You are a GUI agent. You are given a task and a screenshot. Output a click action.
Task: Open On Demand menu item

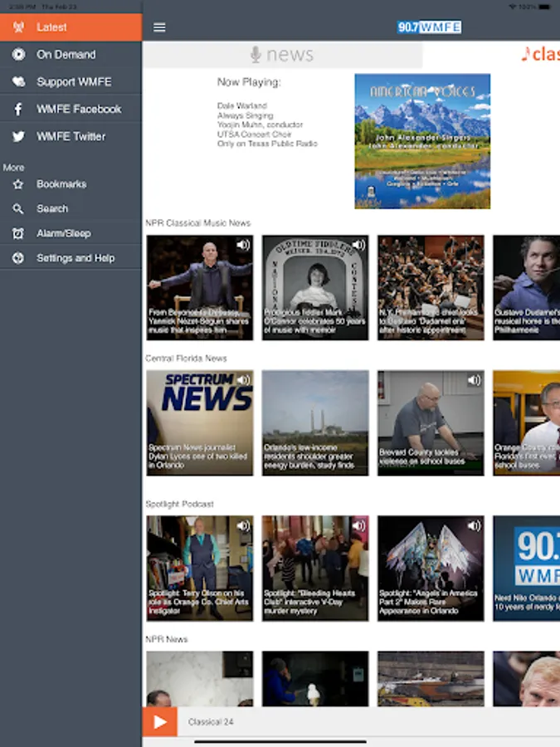[x=71, y=54]
